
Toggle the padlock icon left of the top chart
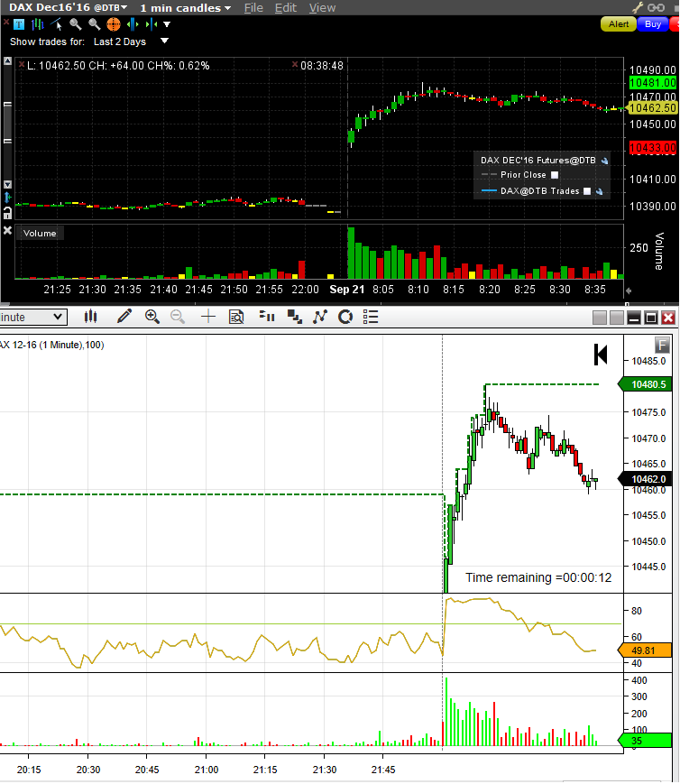click(7, 213)
